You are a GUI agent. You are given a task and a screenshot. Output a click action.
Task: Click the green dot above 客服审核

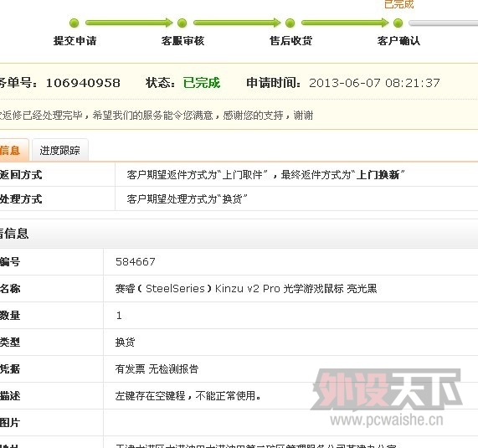182,23
